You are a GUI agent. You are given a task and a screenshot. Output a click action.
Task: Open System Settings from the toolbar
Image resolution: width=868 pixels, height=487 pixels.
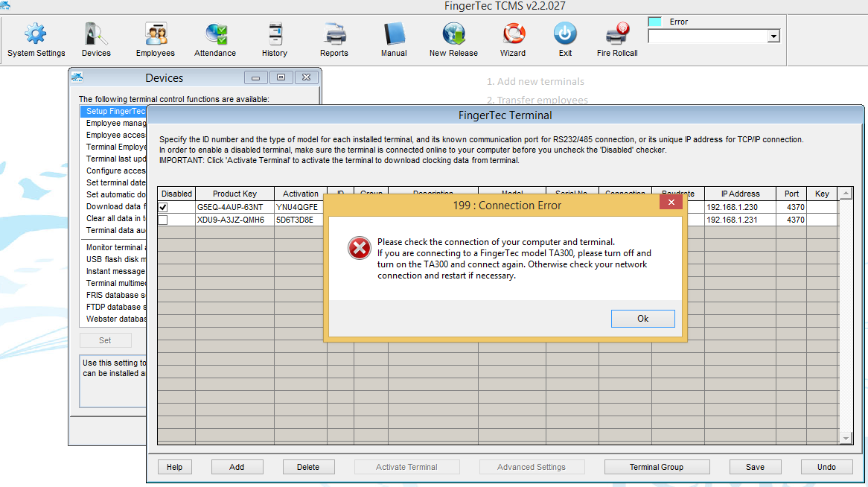(36, 40)
